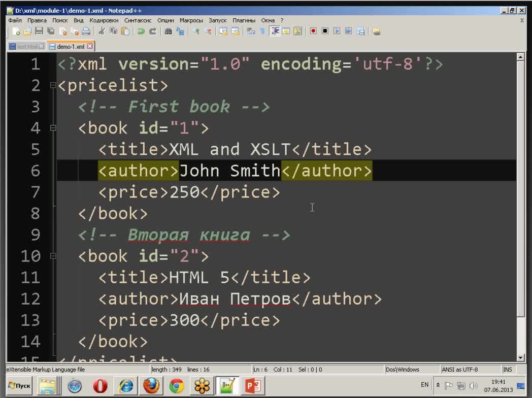The width and height of the screenshot is (532, 398).
Task: Toggle synchronized vertical scrolling icon
Action: click(x=223, y=31)
